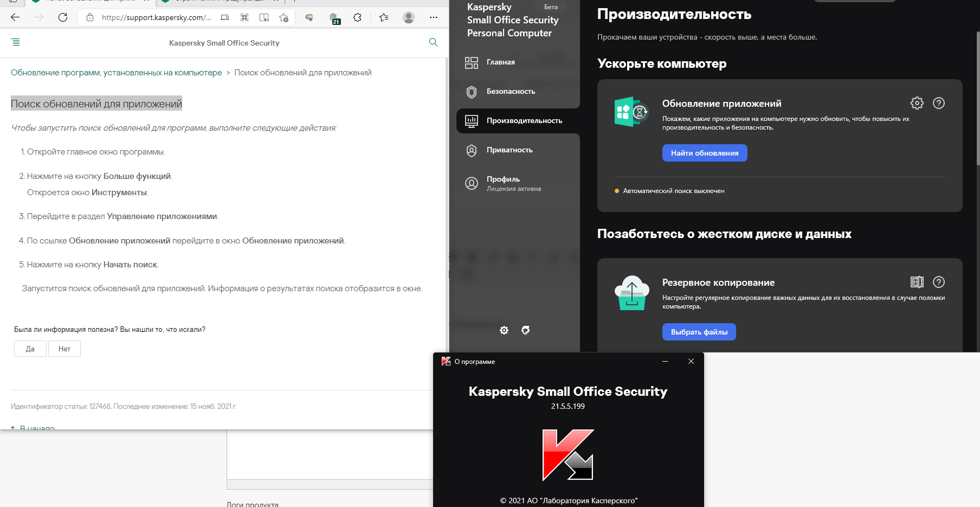This screenshot has height=507, width=980.
Task: Open the extension with 21 badge
Action: tap(334, 18)
